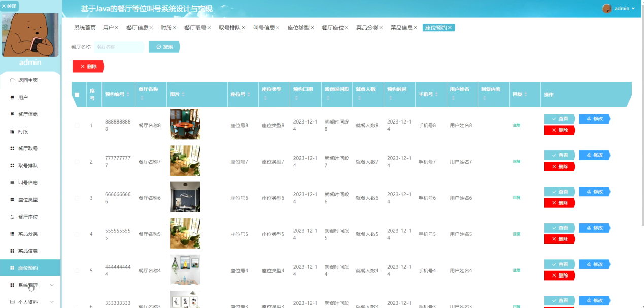Check the checkbox for row 4
644x308 pixels.
click(x=77, y=234)
